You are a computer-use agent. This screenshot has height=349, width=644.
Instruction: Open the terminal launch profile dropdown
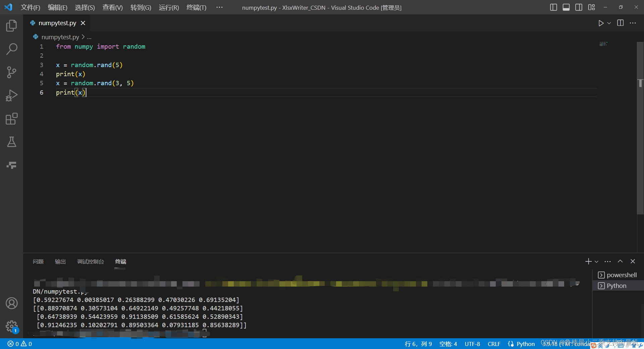pyautogui.click(x=596, y=261)
